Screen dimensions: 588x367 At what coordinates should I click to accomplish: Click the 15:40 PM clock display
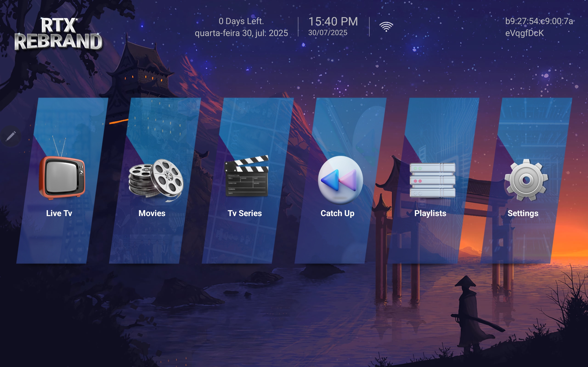(x=333, y=21)
